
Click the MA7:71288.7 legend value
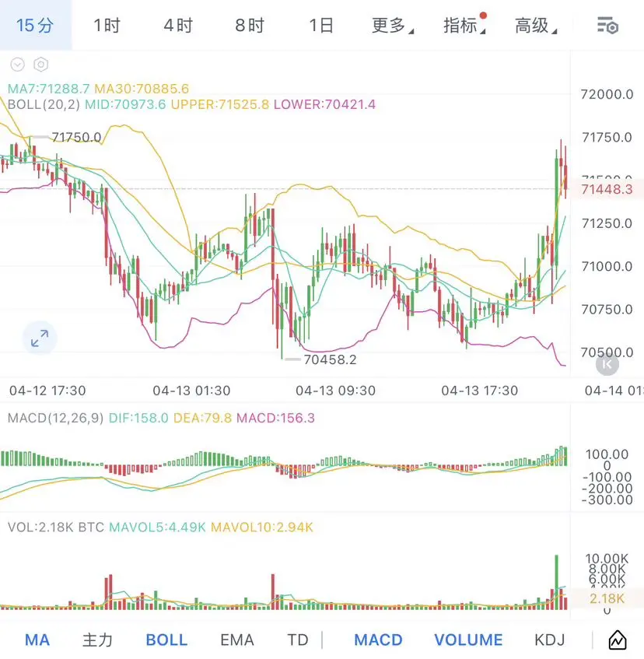click(x=49, y=89)
